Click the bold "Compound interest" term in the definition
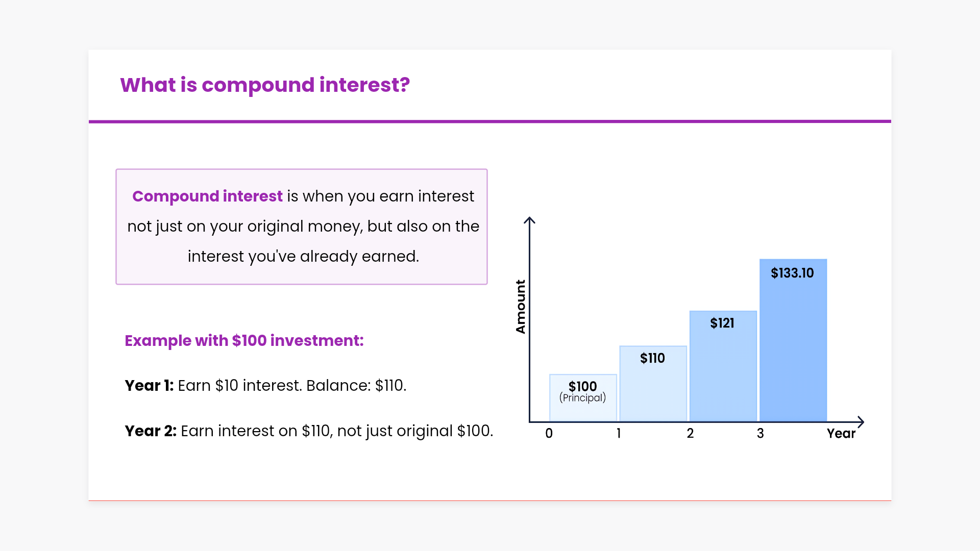 coord(207,196)
